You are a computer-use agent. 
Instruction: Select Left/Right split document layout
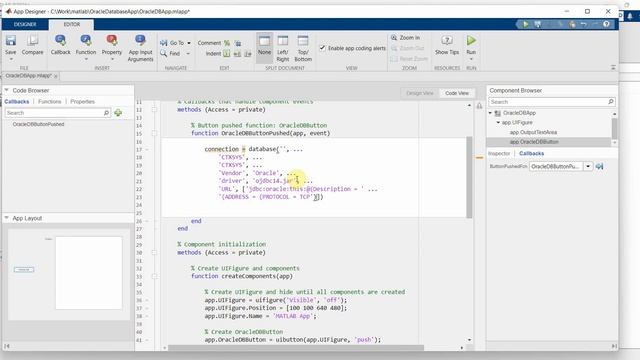282,48
